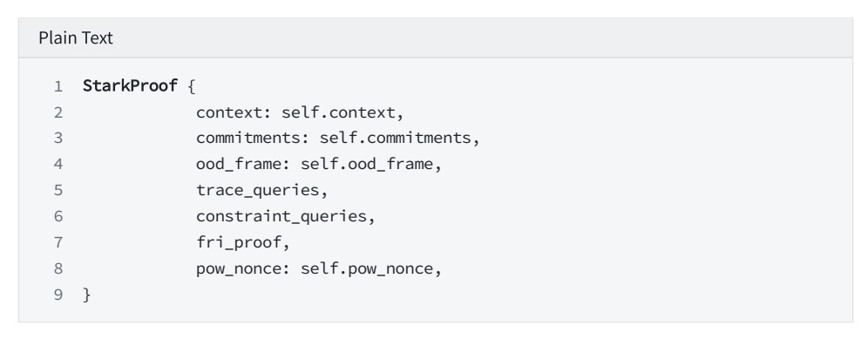The height and width of the screenshot is (346, 868).
Task: Click the Plain Text language label
Action: click(x=76, y=37)
